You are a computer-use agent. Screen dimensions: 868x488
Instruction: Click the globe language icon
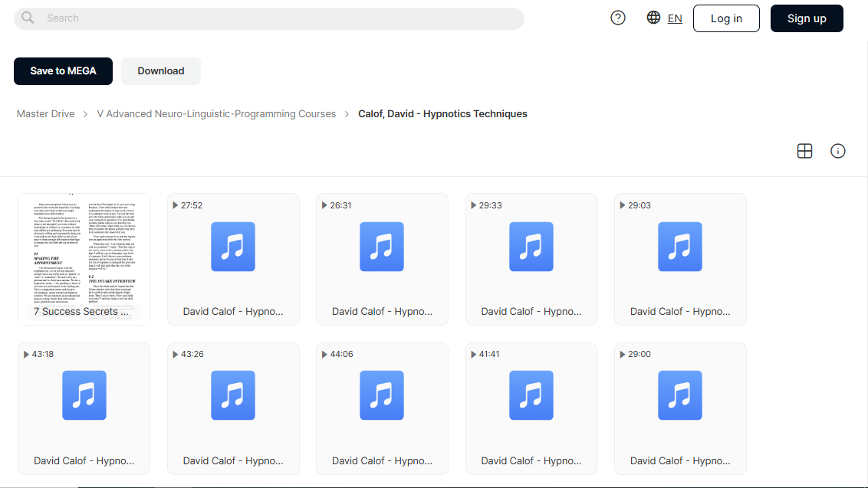point(653,18)
